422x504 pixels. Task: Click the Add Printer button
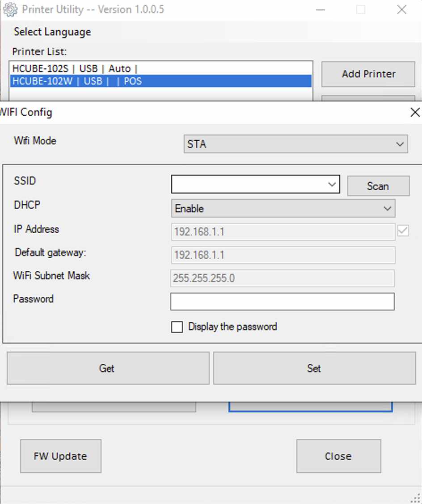[368, 74]
